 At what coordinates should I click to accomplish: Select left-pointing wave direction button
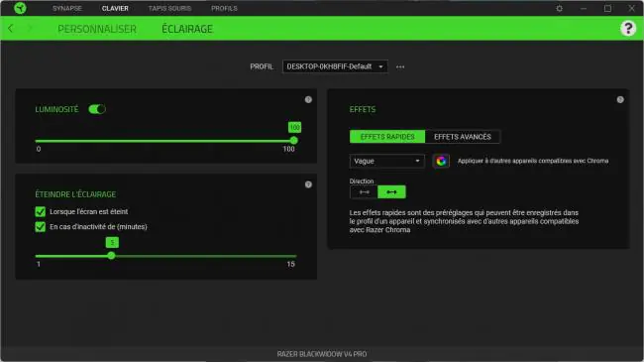click(x=364, y=192)
